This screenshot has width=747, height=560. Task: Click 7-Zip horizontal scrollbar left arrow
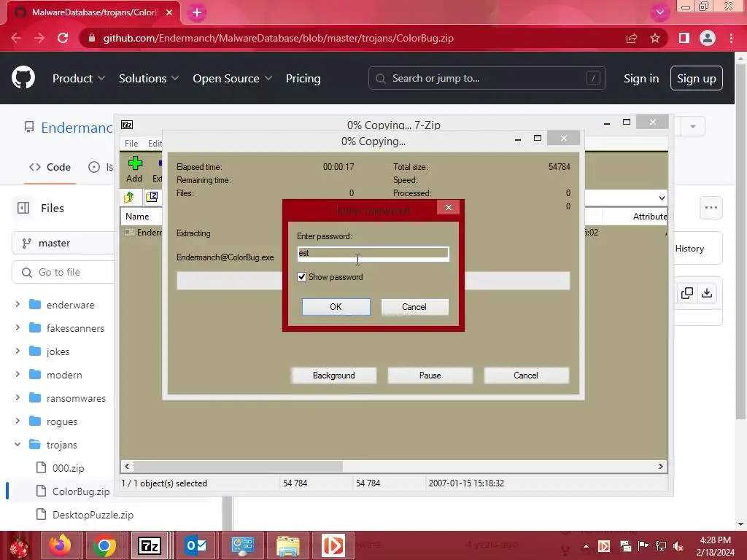click(127, 466)
